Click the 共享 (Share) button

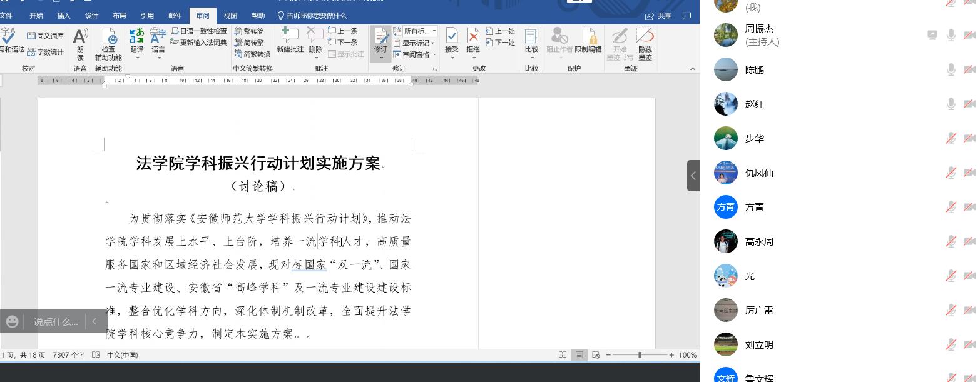[x=659, y=16]
